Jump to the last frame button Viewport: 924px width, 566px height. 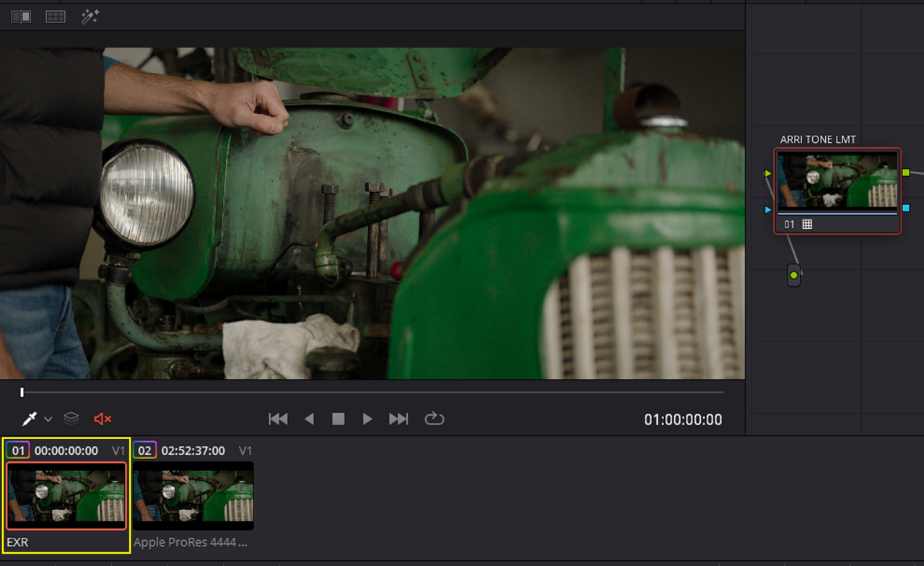398,419
